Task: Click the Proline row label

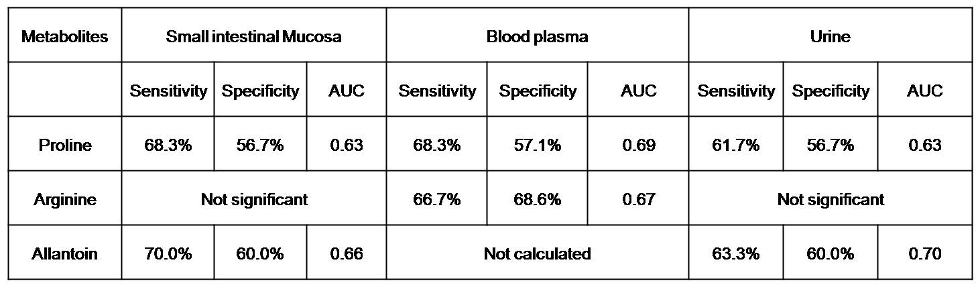Action: [64, 146]
